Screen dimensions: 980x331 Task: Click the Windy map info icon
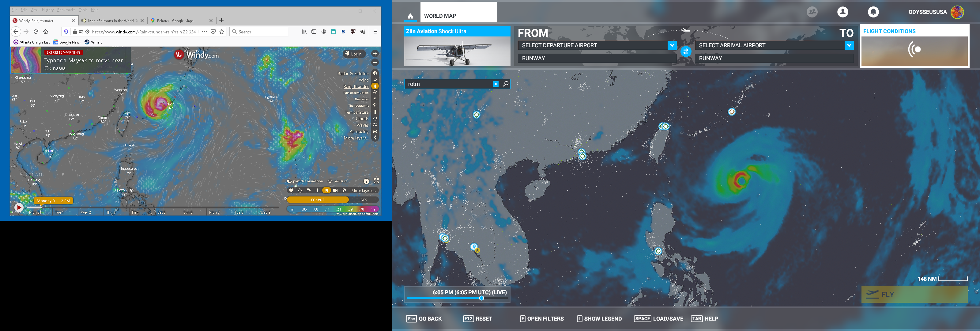pos(366,181)
